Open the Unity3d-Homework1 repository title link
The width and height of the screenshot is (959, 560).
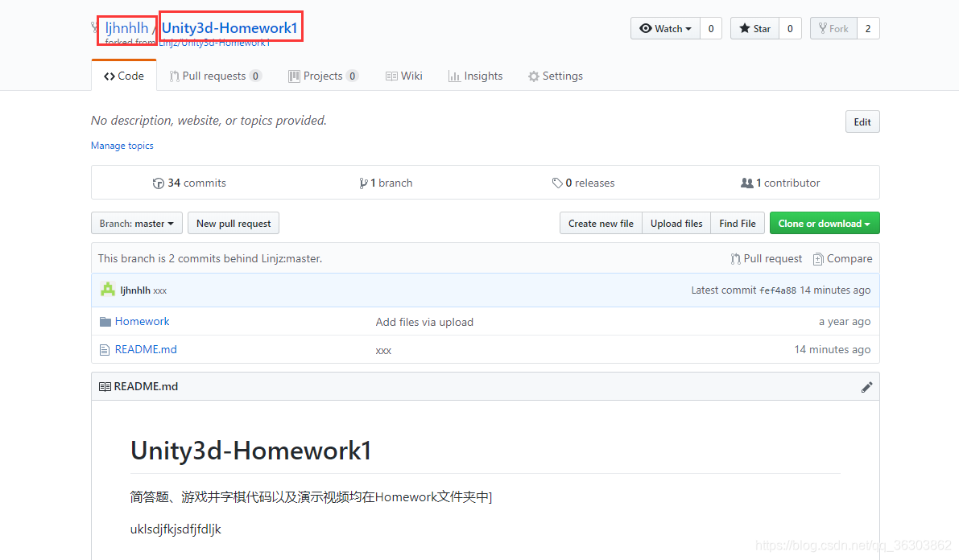(229, 27)
